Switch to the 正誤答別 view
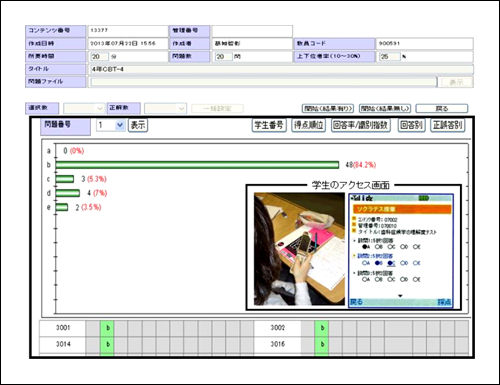Image resolution: width=500 pixels, height=385 pixels. coord(448,125)
